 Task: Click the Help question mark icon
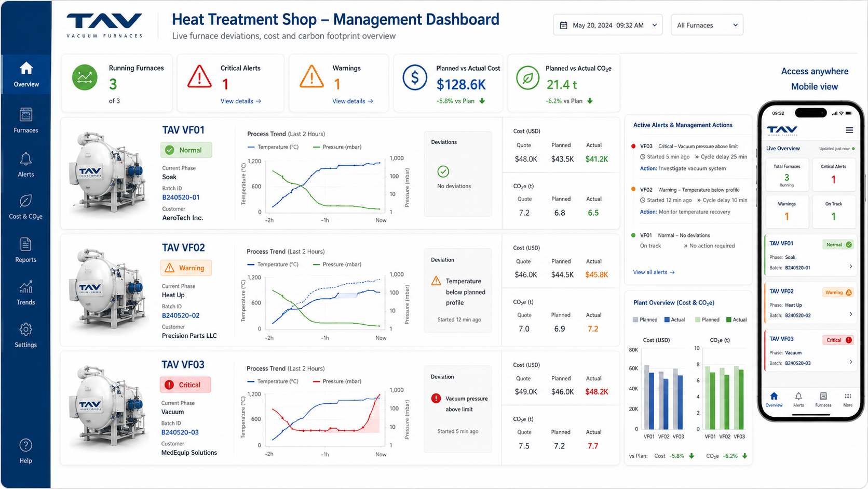(26, 445)
